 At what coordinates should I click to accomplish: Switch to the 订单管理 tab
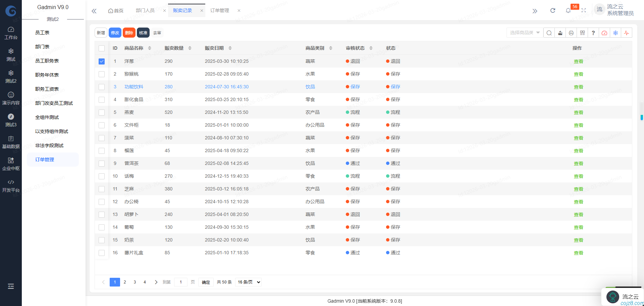[219, 10]
